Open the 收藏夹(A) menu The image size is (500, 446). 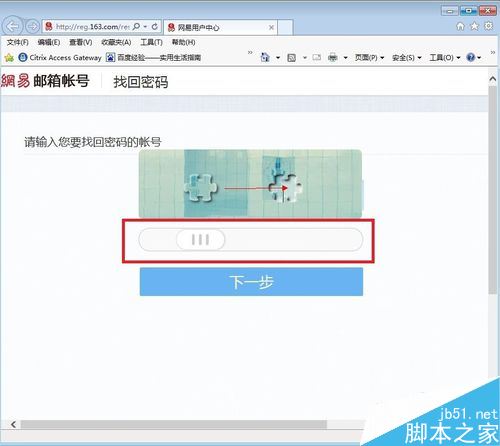pyautogui.click(x=116, y=42)
